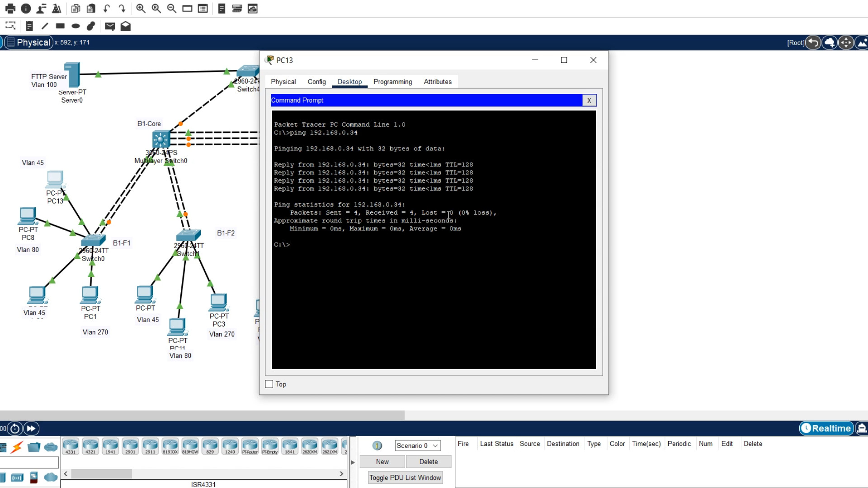Select the Desktop tab in PC13
The width and height of the screenshot is (868, 488).
pos(350,82)
